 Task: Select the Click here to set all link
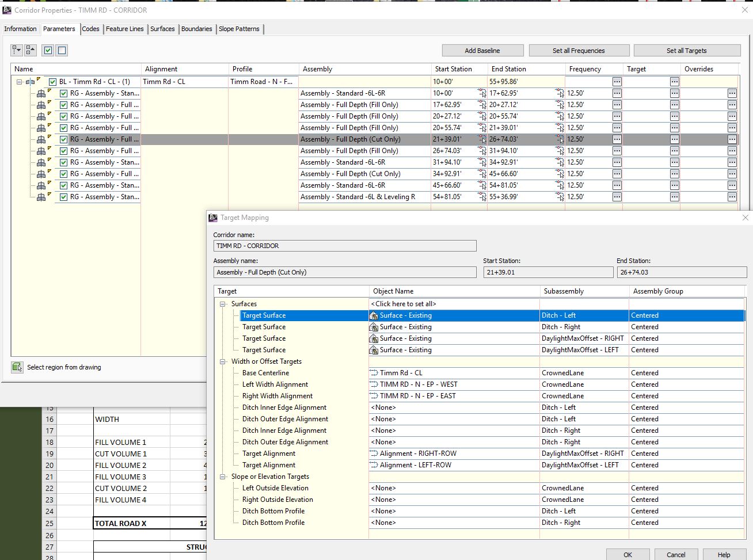[404, 303]
